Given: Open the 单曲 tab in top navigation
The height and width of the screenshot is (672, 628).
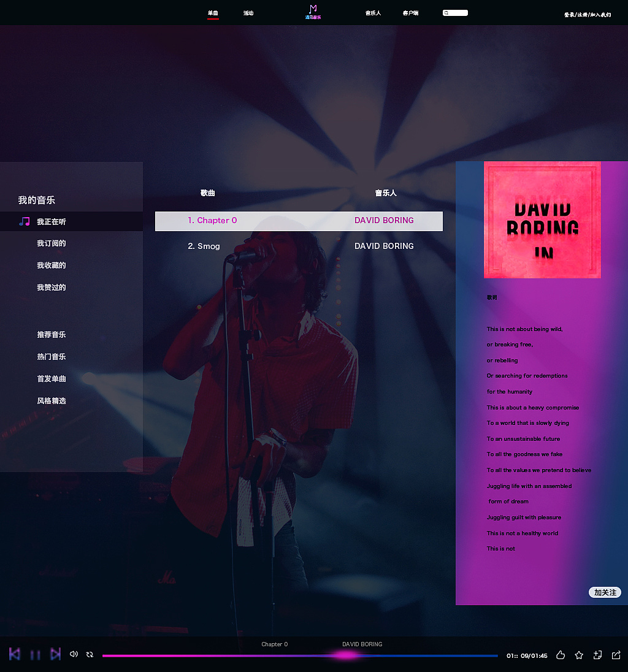Looking at the screenshot, I should (213, 13).
